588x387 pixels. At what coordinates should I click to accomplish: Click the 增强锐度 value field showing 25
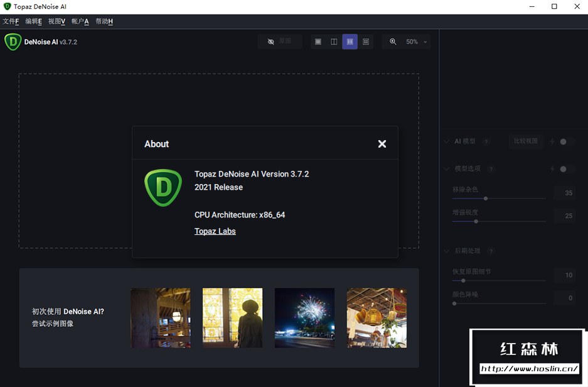[x=564, y=216]
